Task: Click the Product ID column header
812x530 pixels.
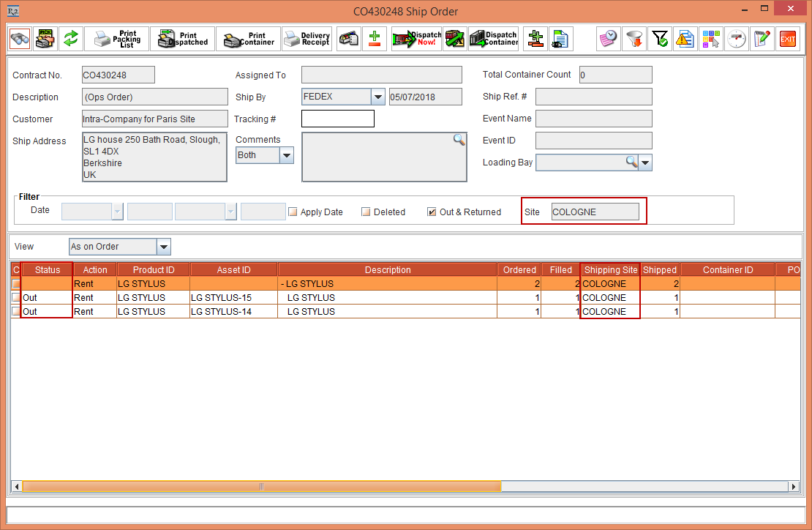Action: 153,270
